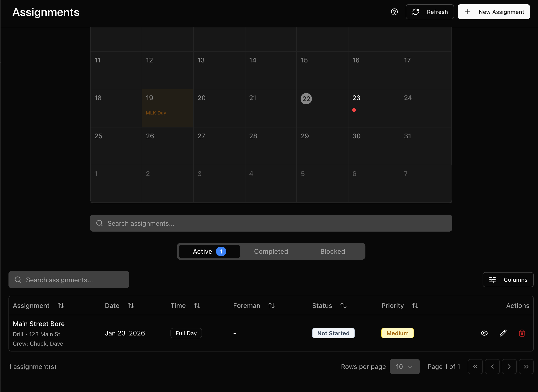Switch to the Completed tab
The image size is (538, 392).
(271, 251)
